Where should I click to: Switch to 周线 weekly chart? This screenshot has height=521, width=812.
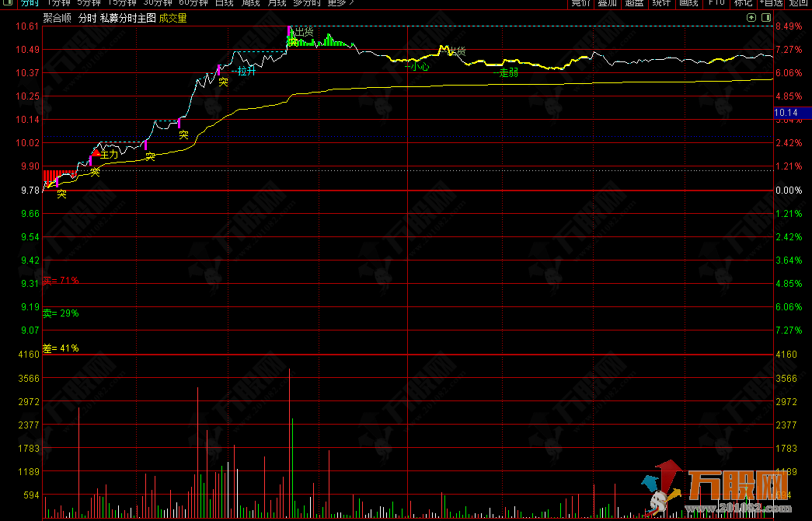click(251, 3)
